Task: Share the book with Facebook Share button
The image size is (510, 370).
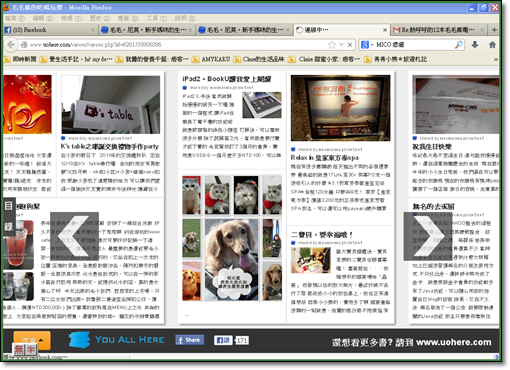Action: click(x=190, y=340)
